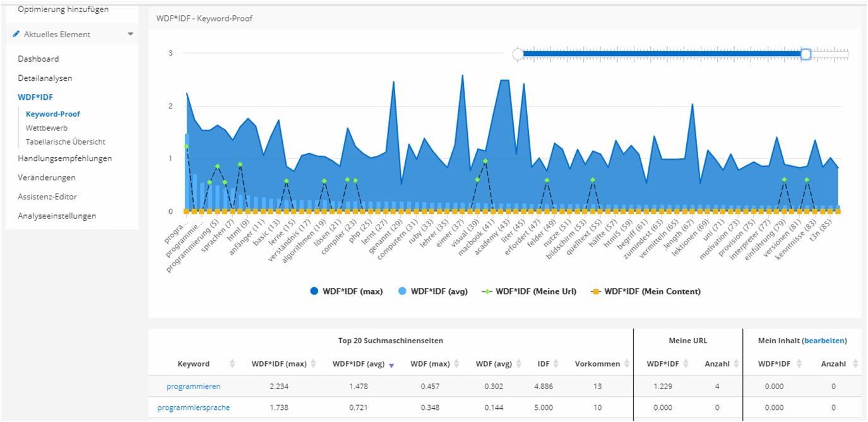Collapse the Aktuelles Element dropdown arrow
The height and width of the screenshot is (422, 868).
click(x=130, y=34)
